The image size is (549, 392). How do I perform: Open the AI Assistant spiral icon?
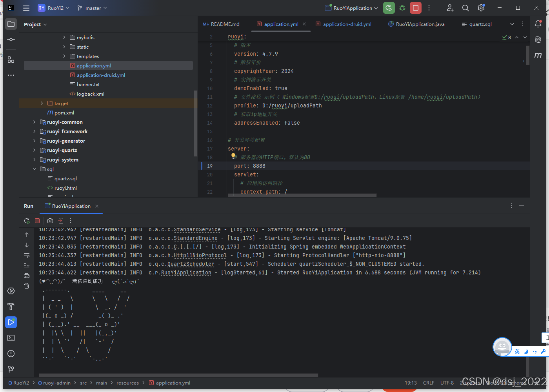coord(538,40)
